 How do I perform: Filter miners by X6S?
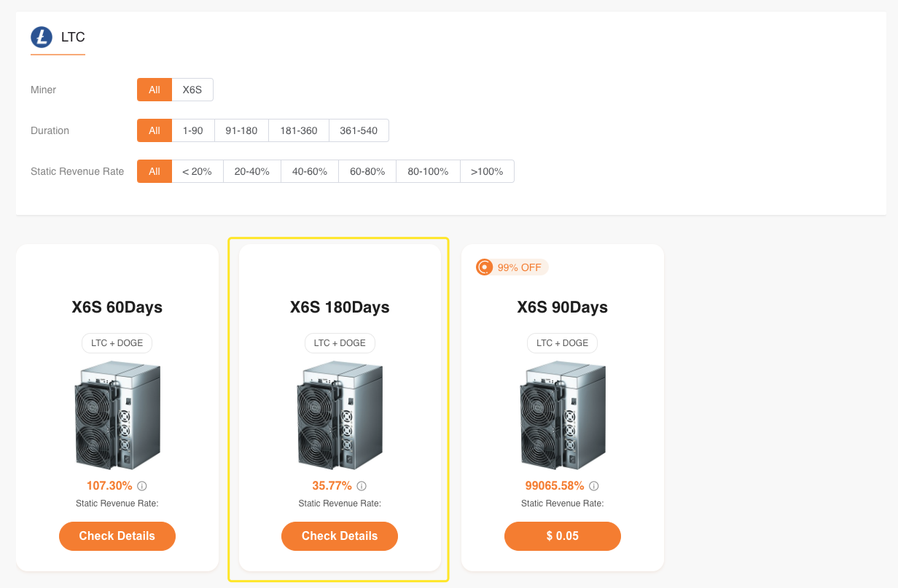click(192, 90)
